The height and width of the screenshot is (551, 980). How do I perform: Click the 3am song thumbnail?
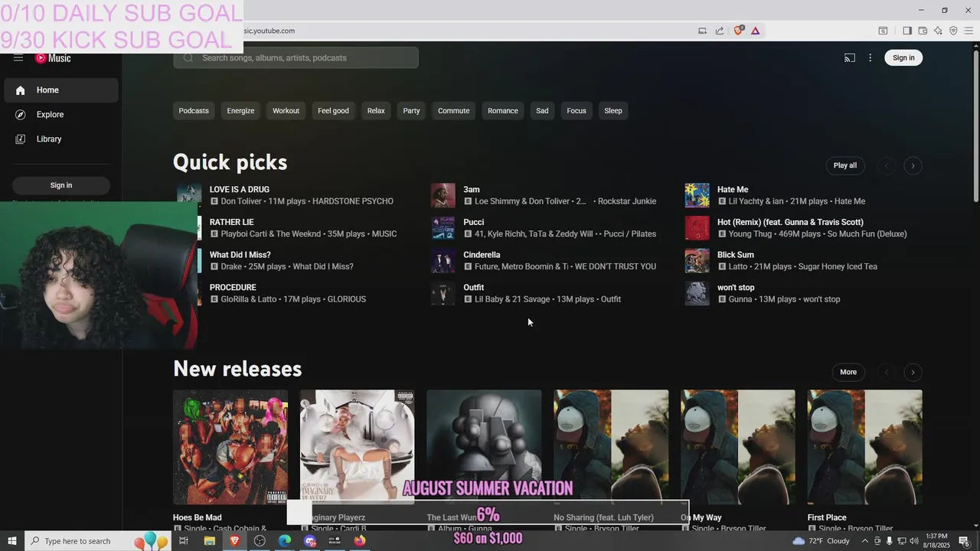point(443,195)
